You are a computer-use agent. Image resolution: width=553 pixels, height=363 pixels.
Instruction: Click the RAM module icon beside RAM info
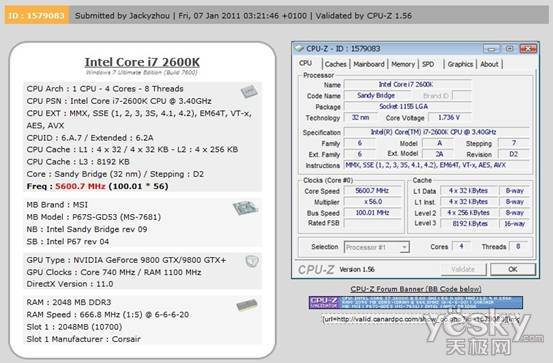(247, 305)
